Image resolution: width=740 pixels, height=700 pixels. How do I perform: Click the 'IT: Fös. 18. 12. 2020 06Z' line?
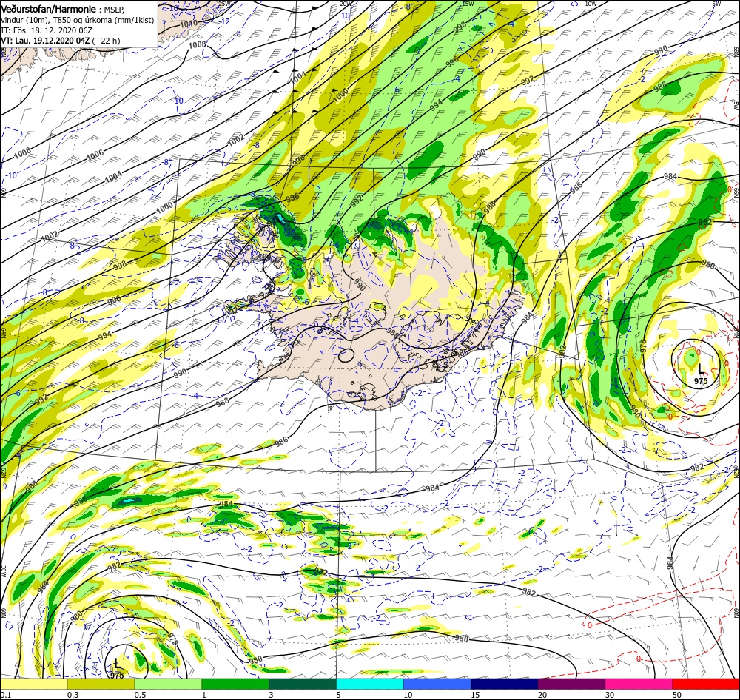[x=46, y=30]
